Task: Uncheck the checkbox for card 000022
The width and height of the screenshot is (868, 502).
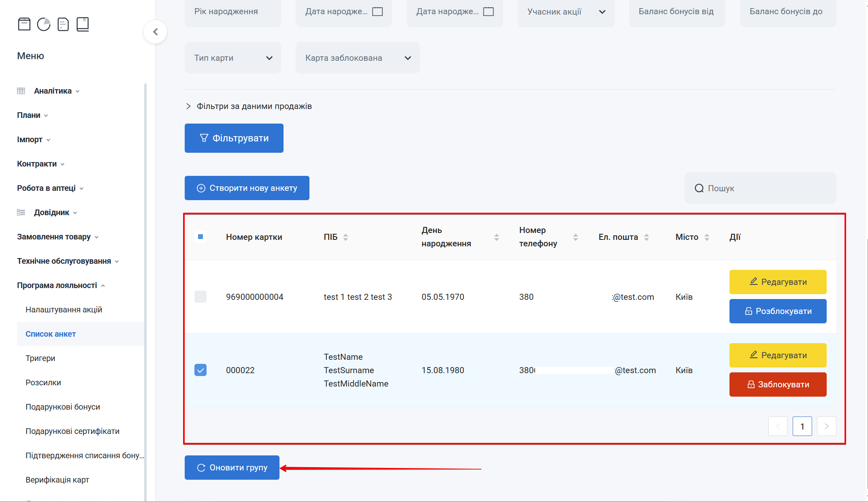Action: [x=200, y=370]
